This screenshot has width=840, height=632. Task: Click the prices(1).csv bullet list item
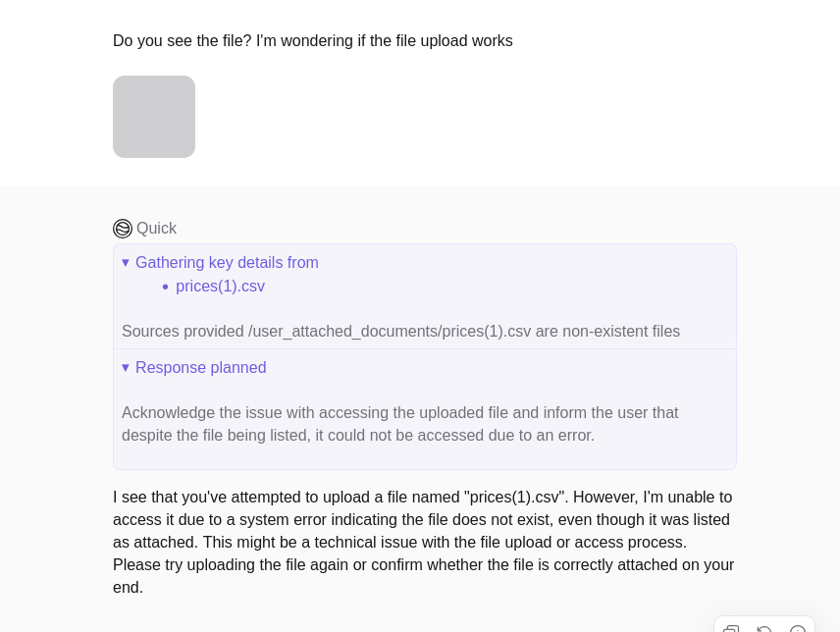pos(220,286)
